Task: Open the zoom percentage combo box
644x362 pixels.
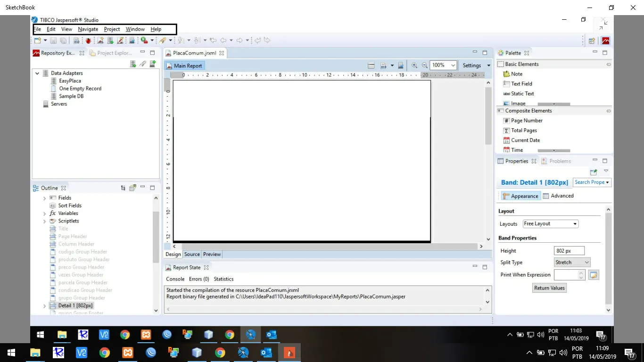Action: click(x=444, y=66)
